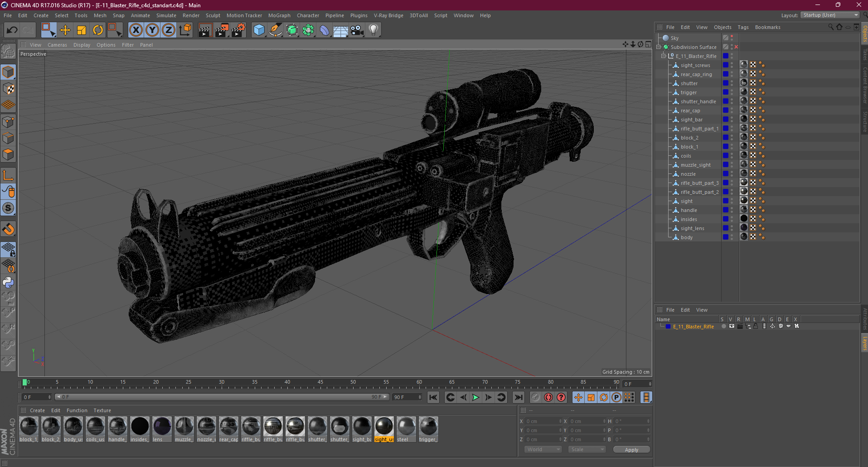This screenshot has width=868, height=467.
Task: Switch to Polygons mode
Action: [x=8, y=154]
